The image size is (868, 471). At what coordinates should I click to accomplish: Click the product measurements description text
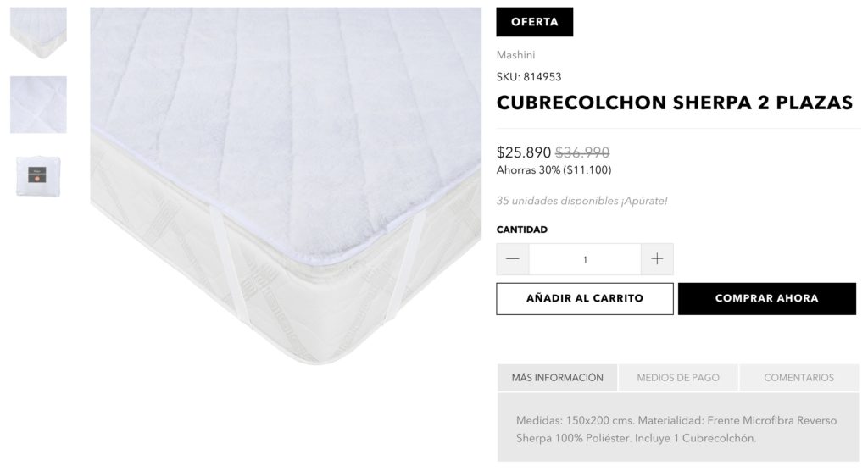(676, 429)
